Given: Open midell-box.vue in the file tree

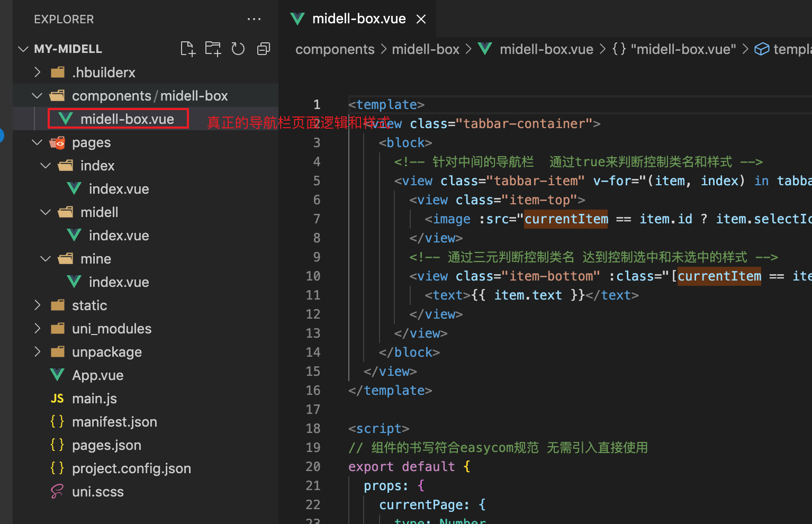Looking at the screenshot, I should click(x=127, y=119).
